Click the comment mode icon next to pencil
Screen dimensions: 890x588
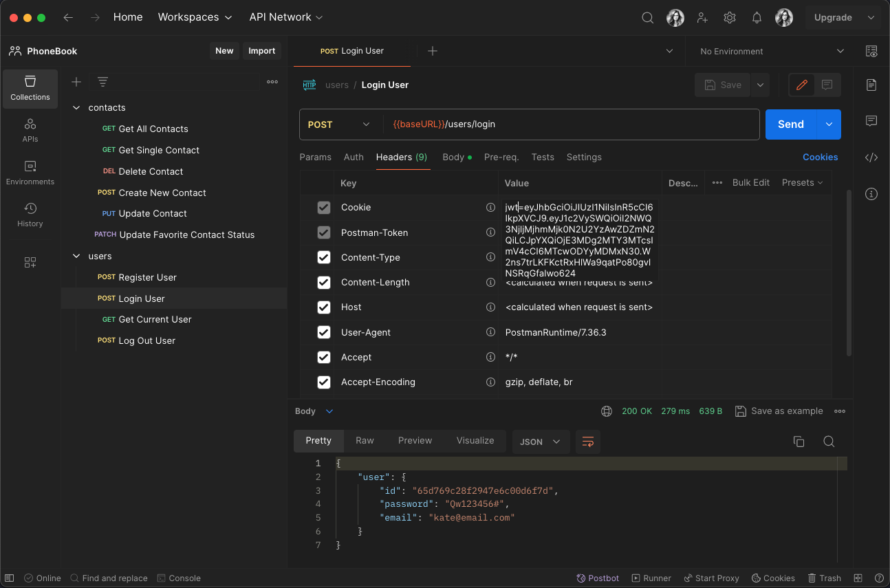(x=827, y=85)
